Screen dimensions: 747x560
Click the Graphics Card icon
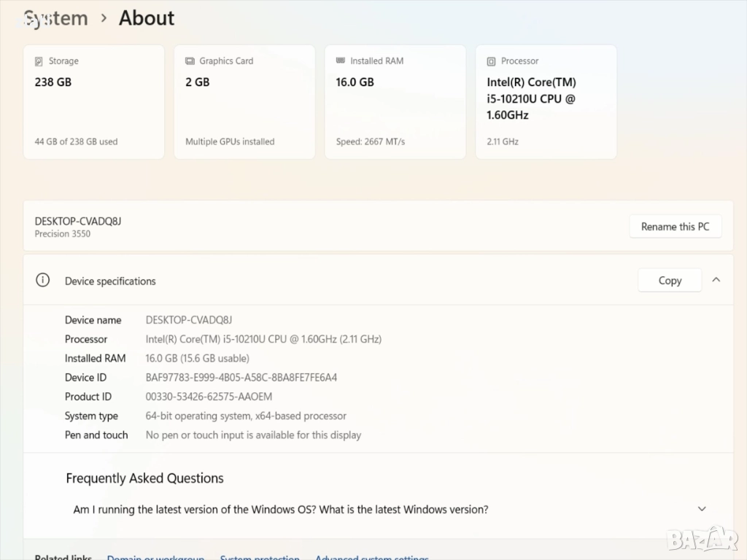click(x=190, y=61)
